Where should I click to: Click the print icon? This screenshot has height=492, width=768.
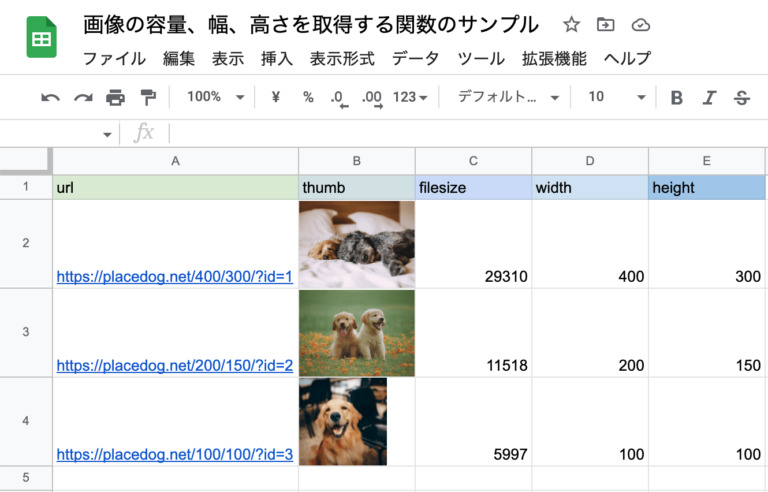tap(116, 98)
